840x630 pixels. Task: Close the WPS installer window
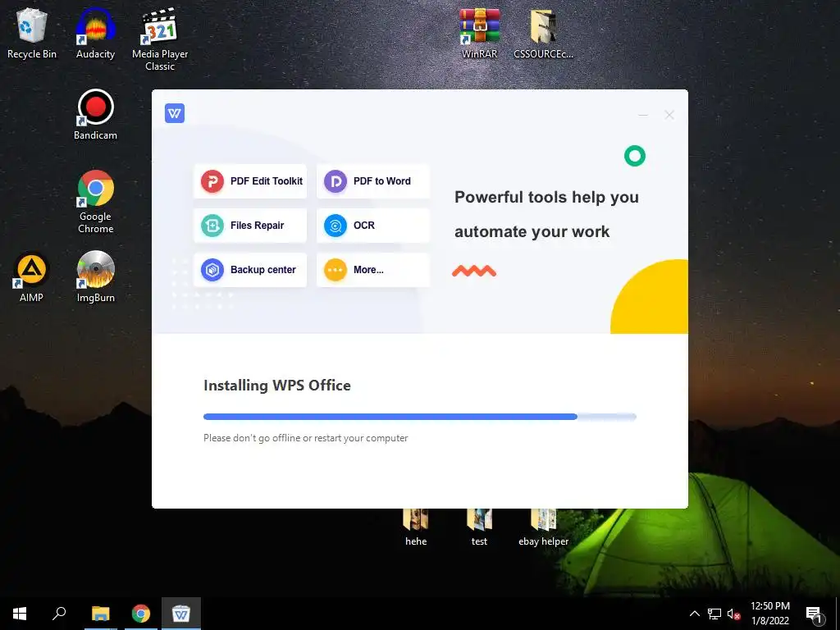tap(669, 115)
